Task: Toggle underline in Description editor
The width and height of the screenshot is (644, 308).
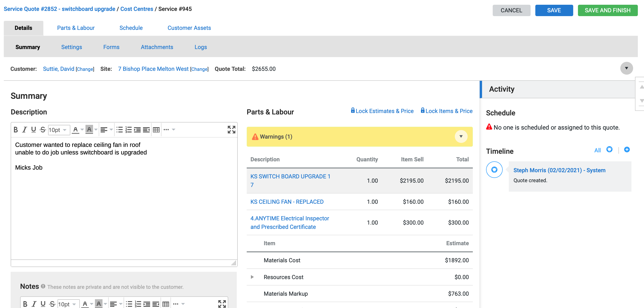Action: tap(33, 130)
